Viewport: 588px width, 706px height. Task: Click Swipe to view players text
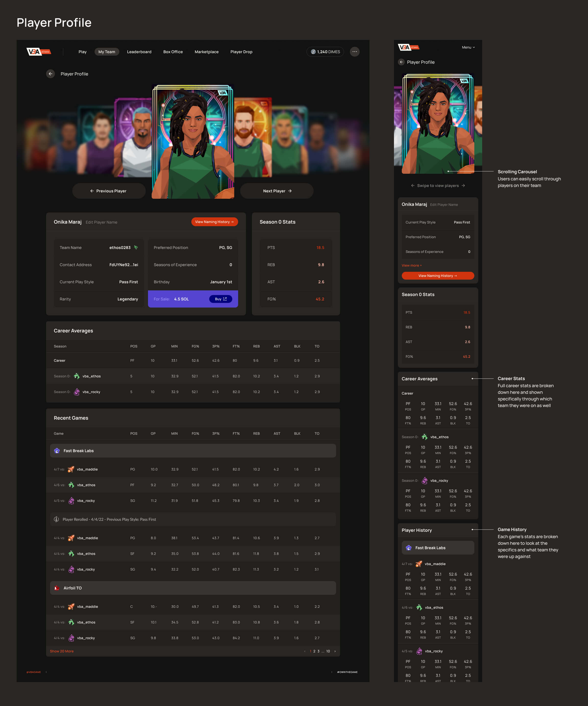438,186
